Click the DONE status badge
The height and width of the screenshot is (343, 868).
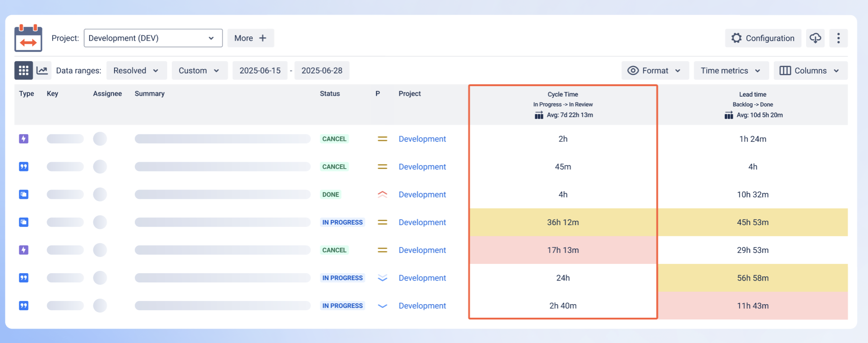pyautogui.click(x=331, y=194)
